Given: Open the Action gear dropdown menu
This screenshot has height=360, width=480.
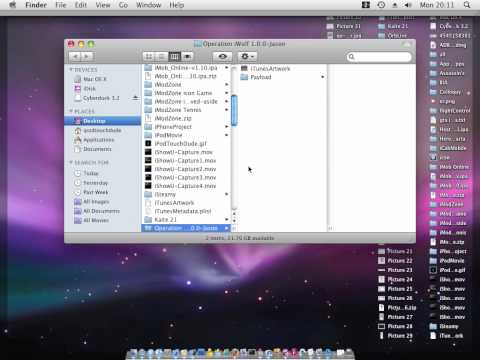Looking at the screenshot, I should (248, 57).
